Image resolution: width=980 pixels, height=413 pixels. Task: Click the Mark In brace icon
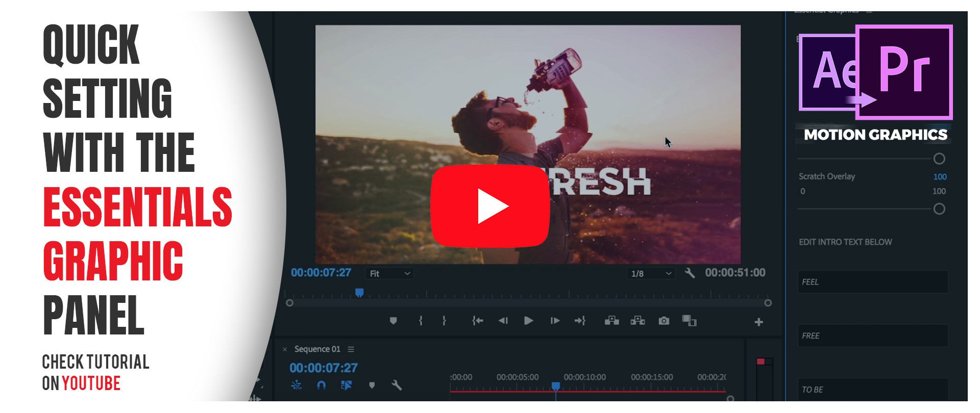click(x=421, y=321)
